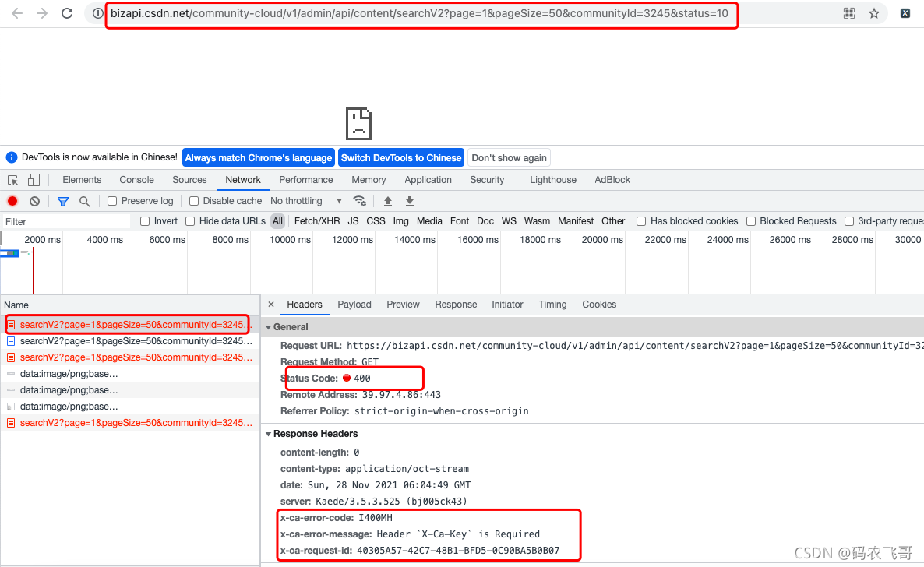
Task: Open the browser extension icon at the toolbar's end
Action: point(905,13)
